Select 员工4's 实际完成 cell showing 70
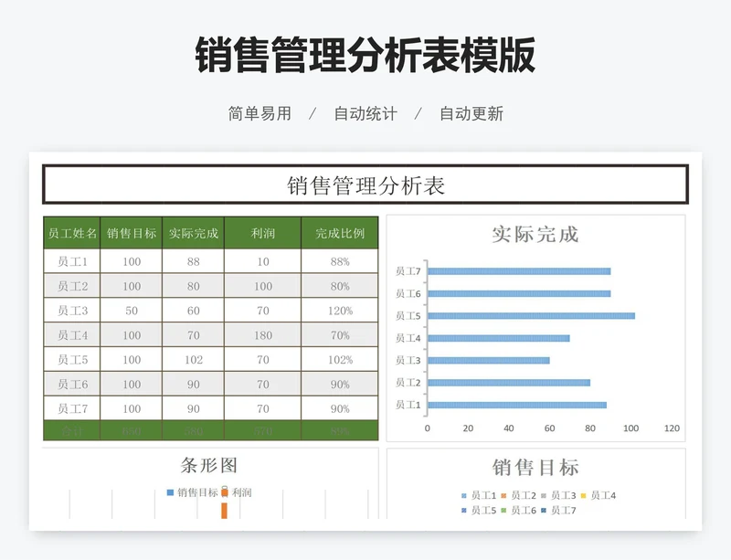 (193, 334)
